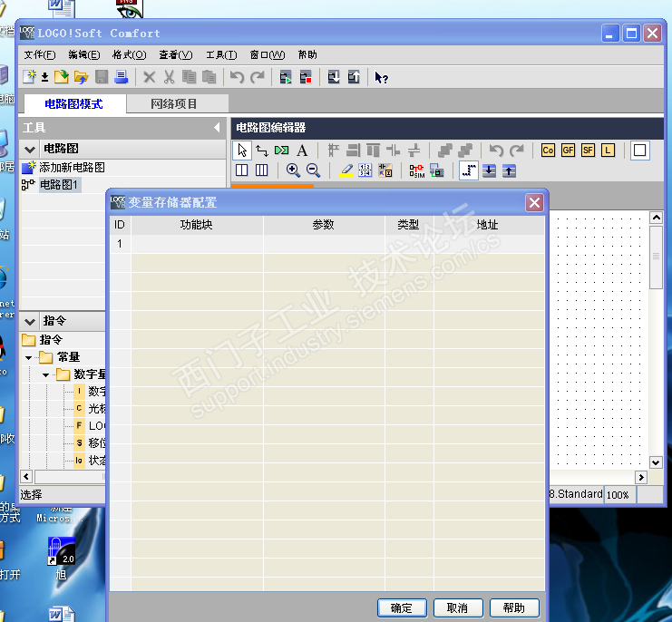Select the 电路图模式 tab

[73, 104]
